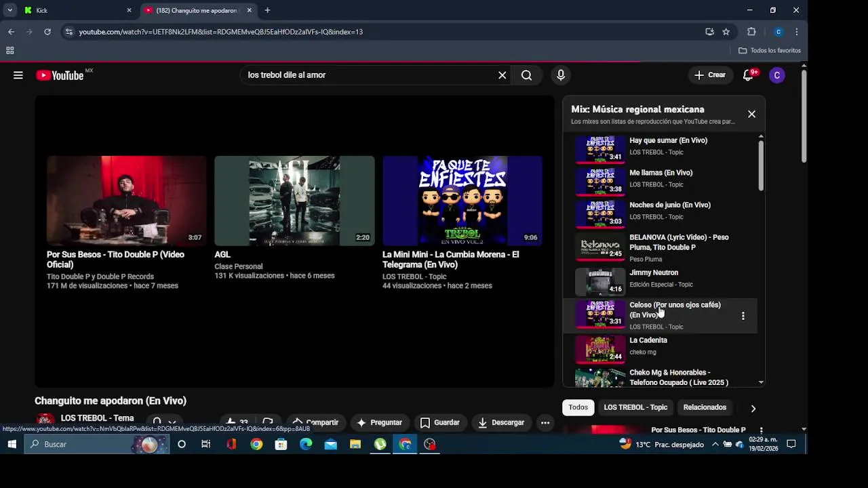Run search with the magnifier button
The image size is (868, 488).
[x=526, y=75]
